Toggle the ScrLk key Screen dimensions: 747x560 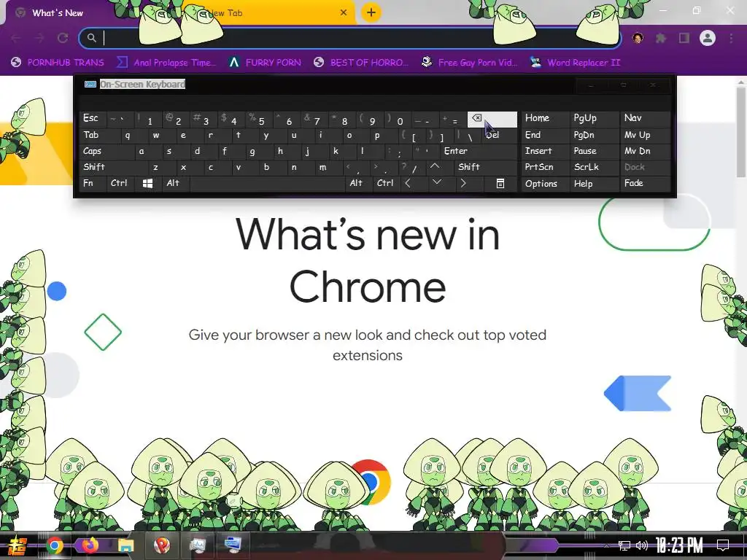[594, 167]
